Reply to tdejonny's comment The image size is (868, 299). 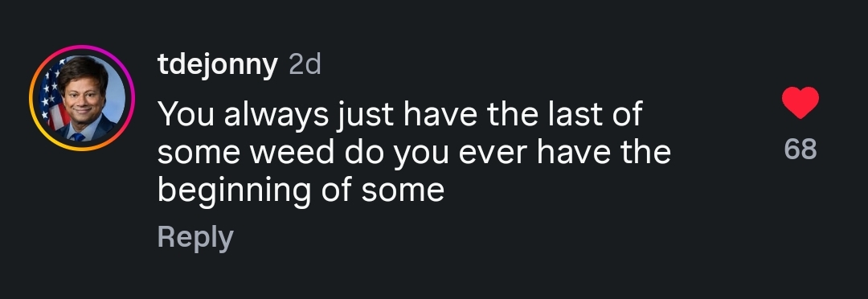coord(195,237)
